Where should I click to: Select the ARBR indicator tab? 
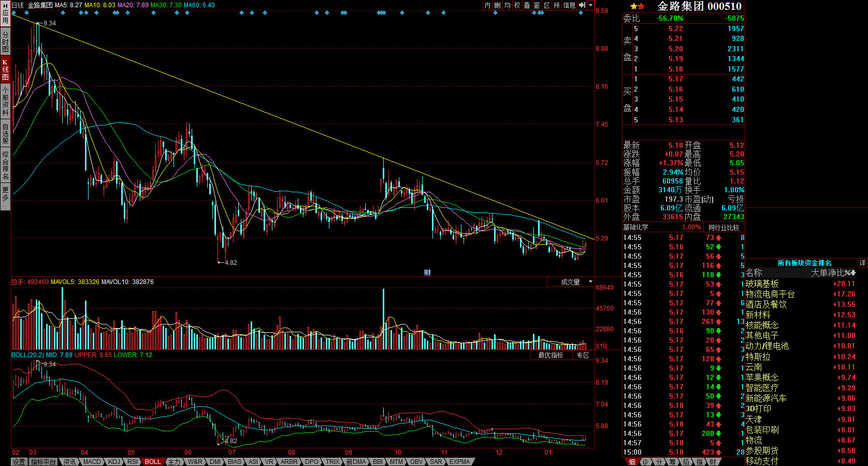(289, 462)
